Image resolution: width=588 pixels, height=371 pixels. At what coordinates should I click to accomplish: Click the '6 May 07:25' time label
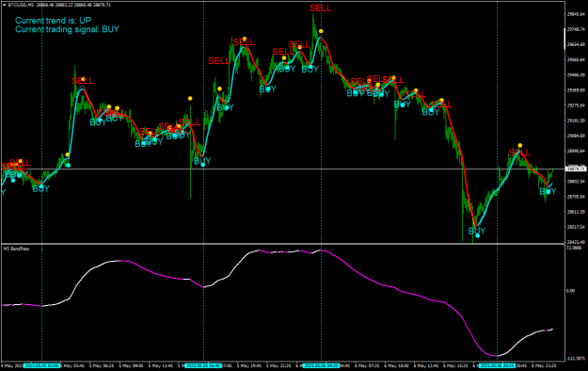coord(367,365)
